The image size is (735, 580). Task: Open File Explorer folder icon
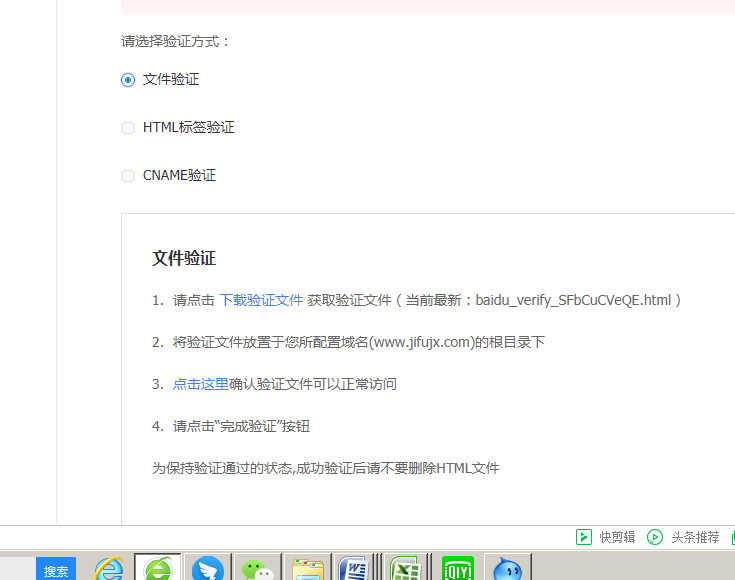tap(307, 569)
